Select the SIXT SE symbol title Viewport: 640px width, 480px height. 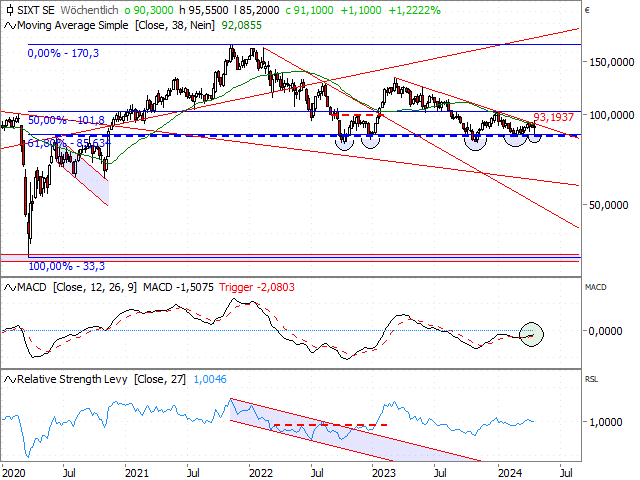(36, 10)
